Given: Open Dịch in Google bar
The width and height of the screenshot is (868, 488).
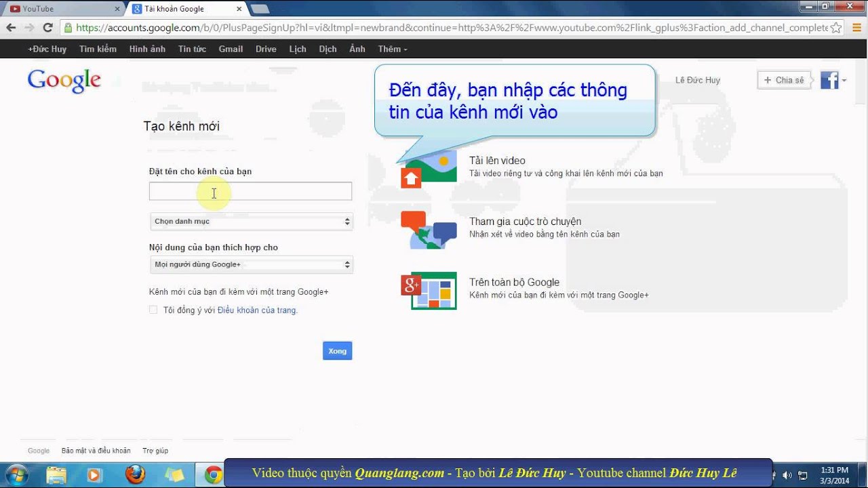Looking at the screenshot, I should 328,49.
